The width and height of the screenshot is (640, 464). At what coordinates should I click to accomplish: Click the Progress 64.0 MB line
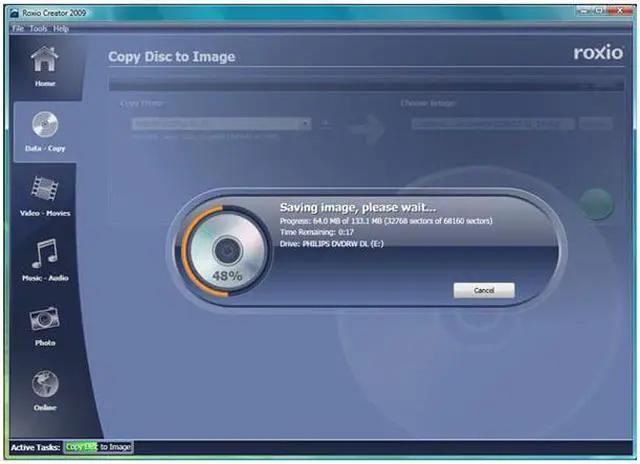pos(386,221)
